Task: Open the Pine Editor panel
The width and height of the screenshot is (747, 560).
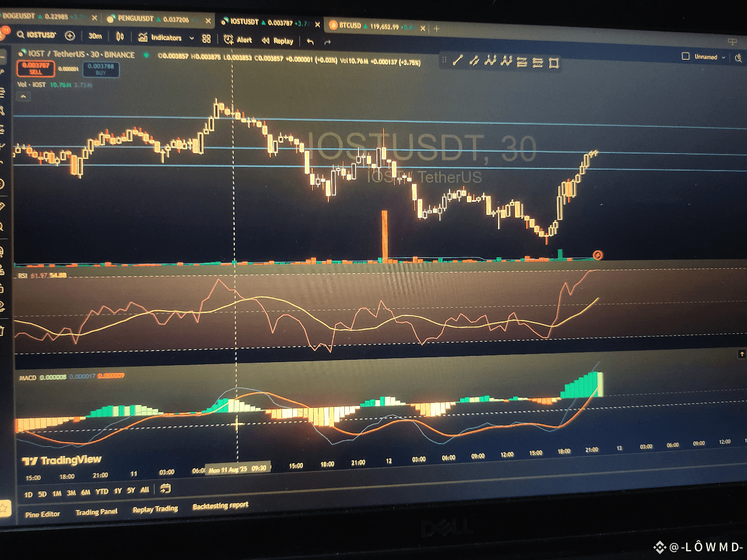Action: click(43, 514)
